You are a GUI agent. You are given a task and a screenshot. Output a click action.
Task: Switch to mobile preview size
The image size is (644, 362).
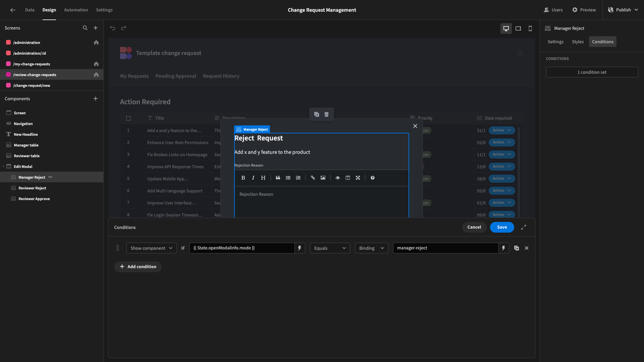pos(530,28)
